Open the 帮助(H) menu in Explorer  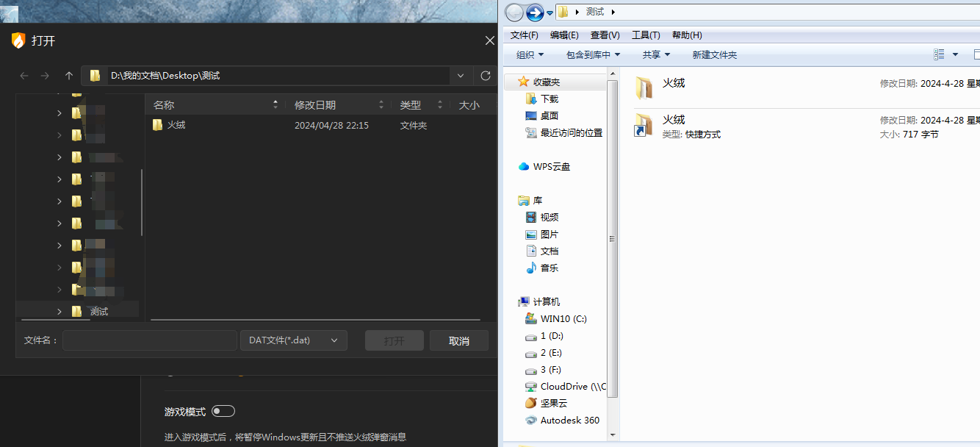tap(687, 35)
